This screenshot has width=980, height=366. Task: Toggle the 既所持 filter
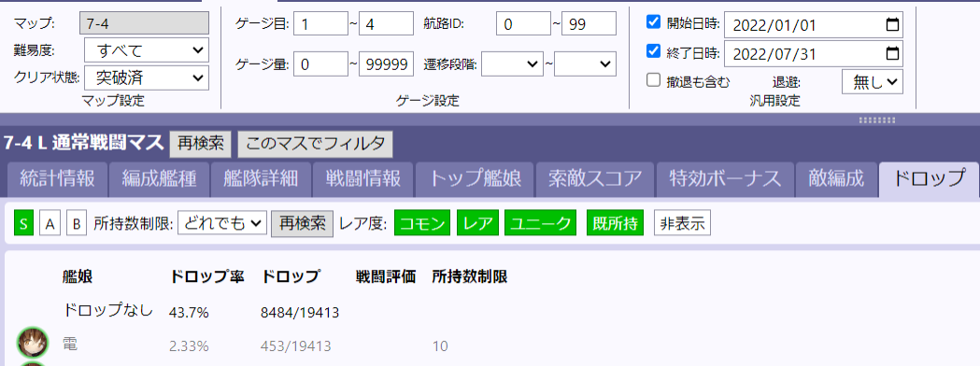[615, 223]
